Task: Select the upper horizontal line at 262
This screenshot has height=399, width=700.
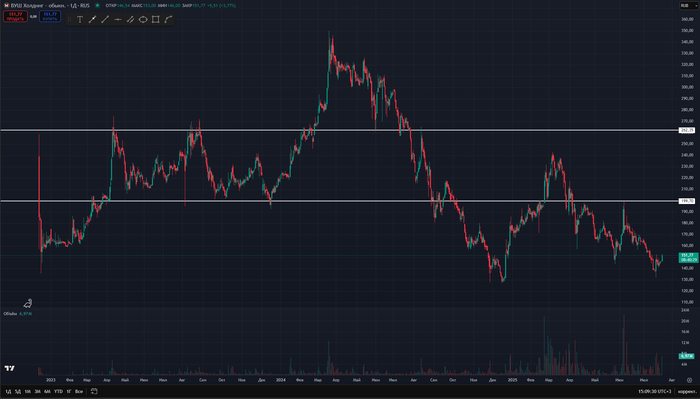Action: [x=339, y=130]
